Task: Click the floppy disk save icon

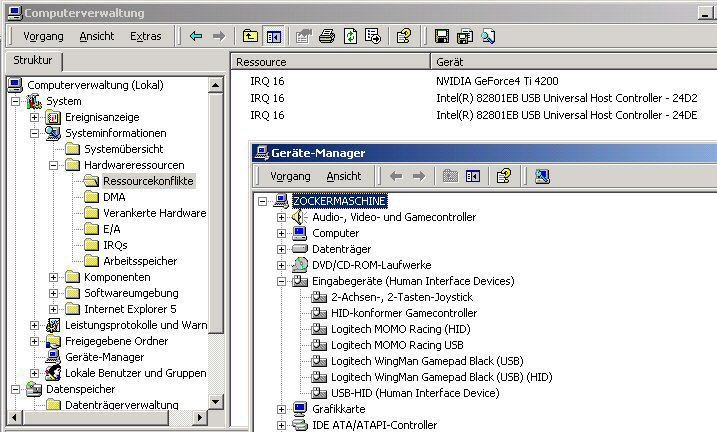Action: click(442, 36)
